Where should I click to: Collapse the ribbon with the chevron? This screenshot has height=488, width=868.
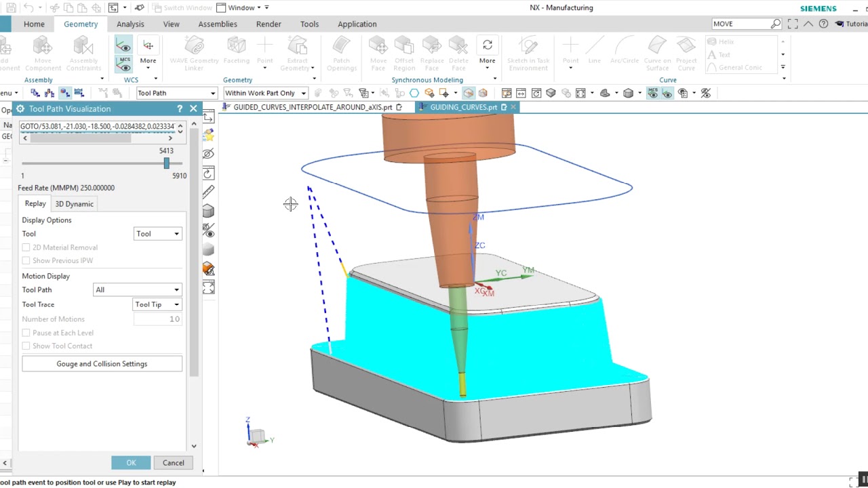pyautogui.click(x=808, y=24)
